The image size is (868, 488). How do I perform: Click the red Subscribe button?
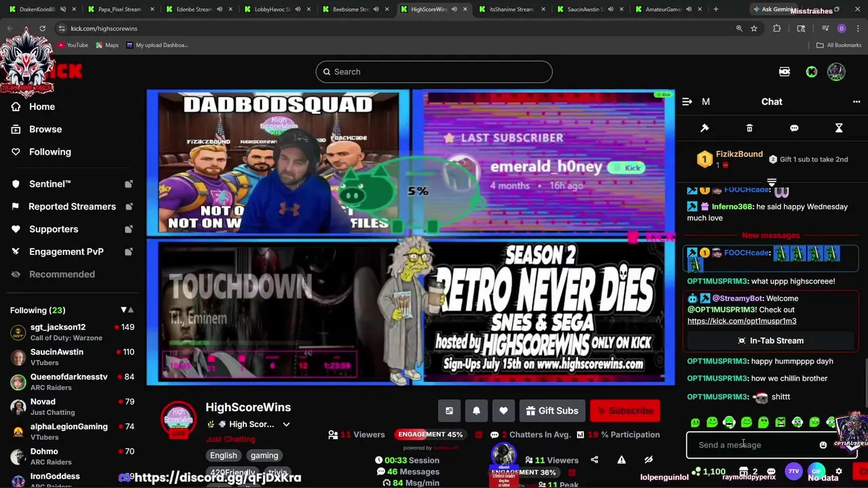(x=625, y=411)
